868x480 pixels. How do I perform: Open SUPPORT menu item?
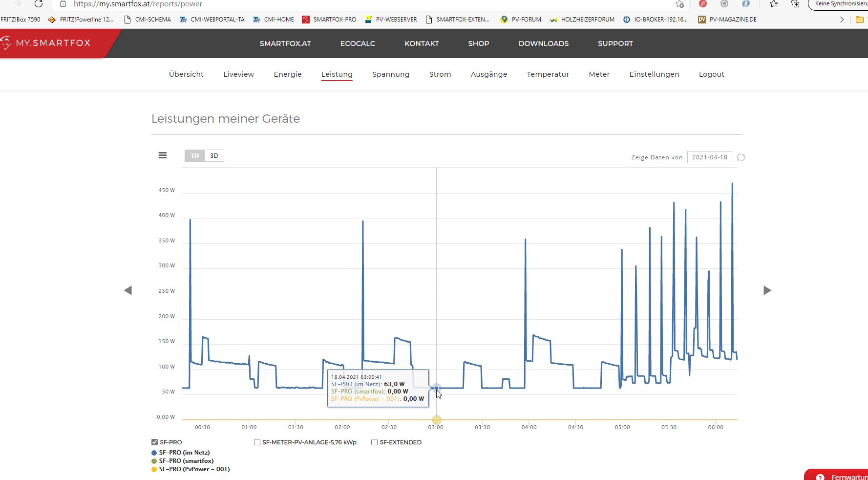click(615, 44)
